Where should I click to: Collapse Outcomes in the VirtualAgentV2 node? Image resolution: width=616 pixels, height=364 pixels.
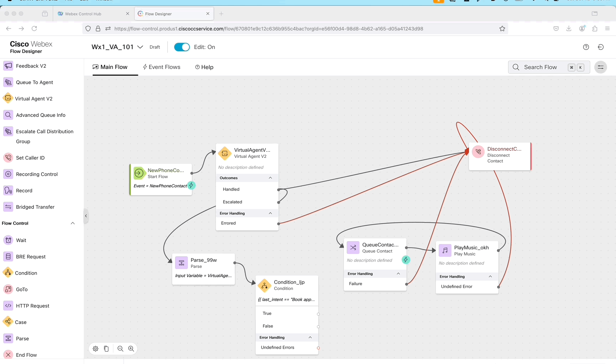(x=270, y=178)
